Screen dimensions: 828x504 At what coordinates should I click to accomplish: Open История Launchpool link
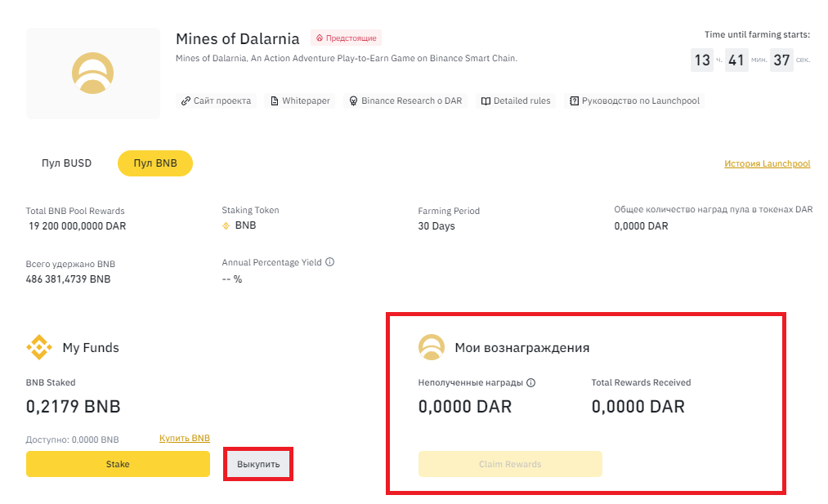coord(768,163)
